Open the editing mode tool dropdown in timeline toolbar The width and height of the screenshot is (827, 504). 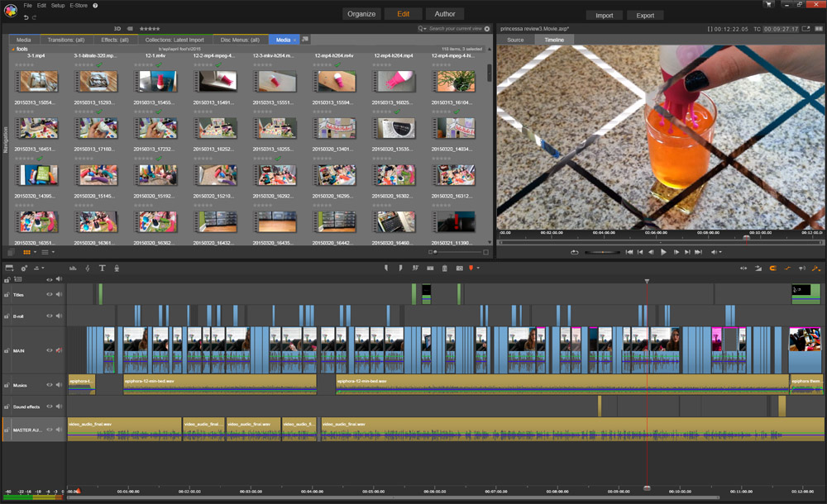pyautogui.click(x=816, y=269)
